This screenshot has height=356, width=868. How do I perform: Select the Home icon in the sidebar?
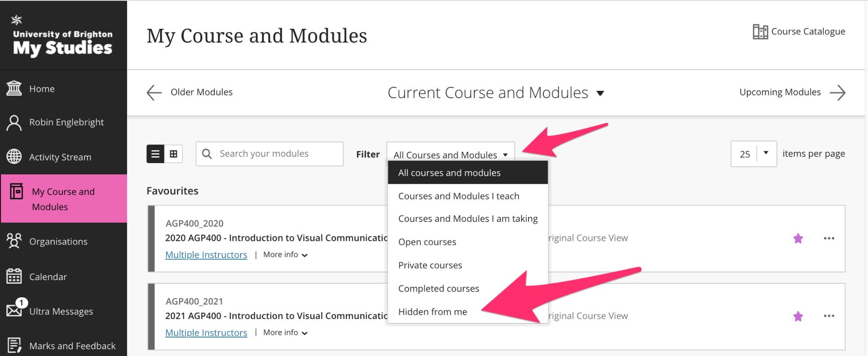pos(42,89)
